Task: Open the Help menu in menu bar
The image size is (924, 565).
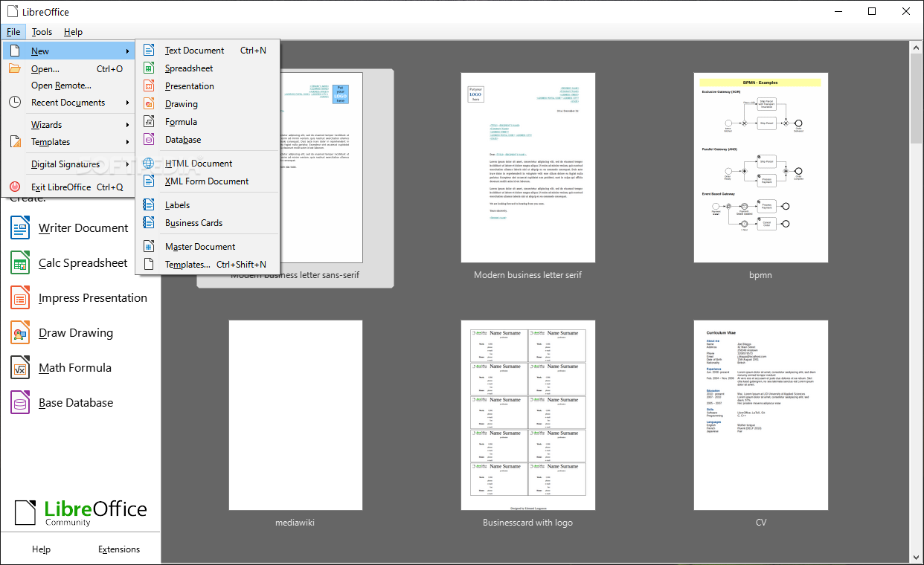Action: pyautogui.click(x=73, y=32)
